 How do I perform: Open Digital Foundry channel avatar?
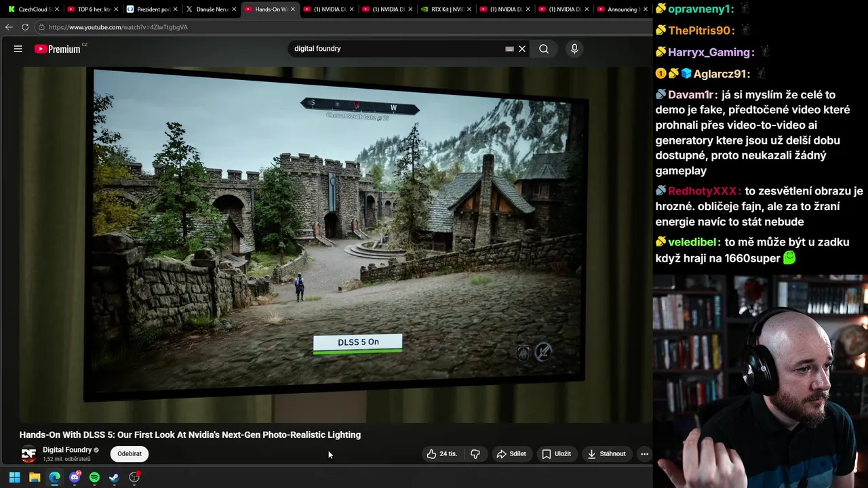pos(28,454)
